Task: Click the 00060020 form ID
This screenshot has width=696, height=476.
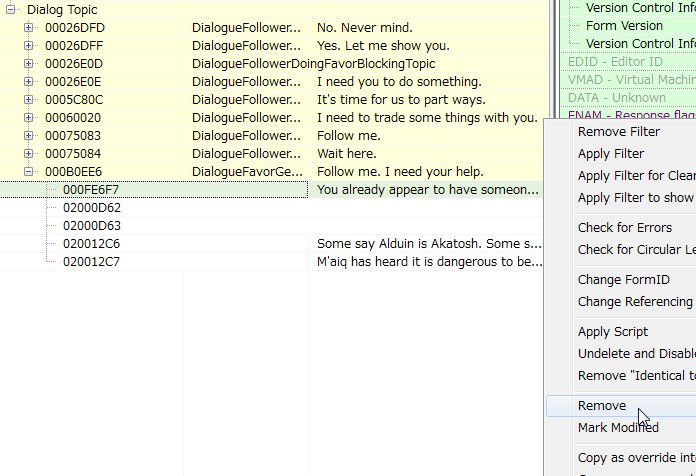Action: [x=73, y=118]
